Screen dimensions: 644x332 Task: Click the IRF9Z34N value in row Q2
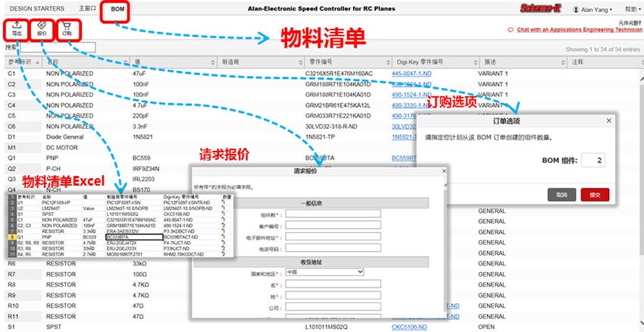(x=145, y=168)
